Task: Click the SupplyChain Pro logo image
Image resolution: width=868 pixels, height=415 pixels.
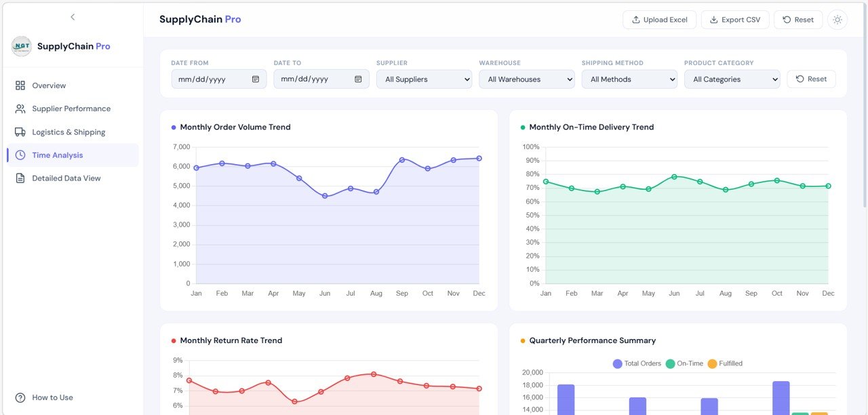Action: point(22,46)
